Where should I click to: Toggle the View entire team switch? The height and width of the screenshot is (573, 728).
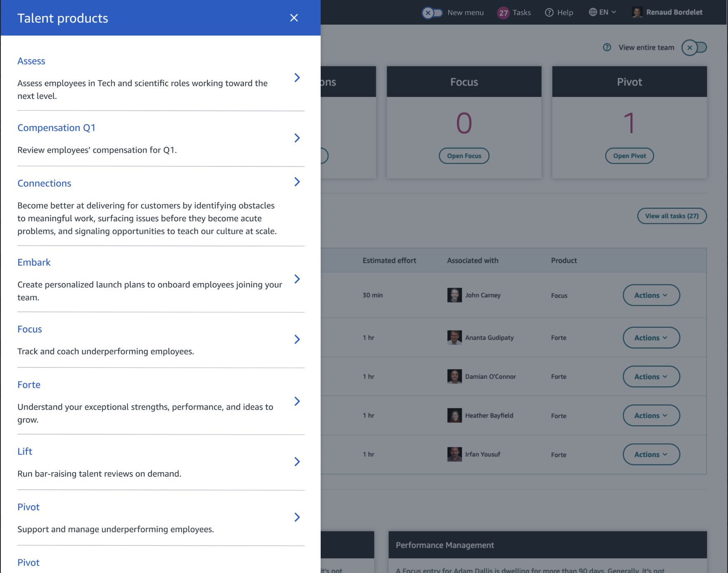click(x=694, y=48)
